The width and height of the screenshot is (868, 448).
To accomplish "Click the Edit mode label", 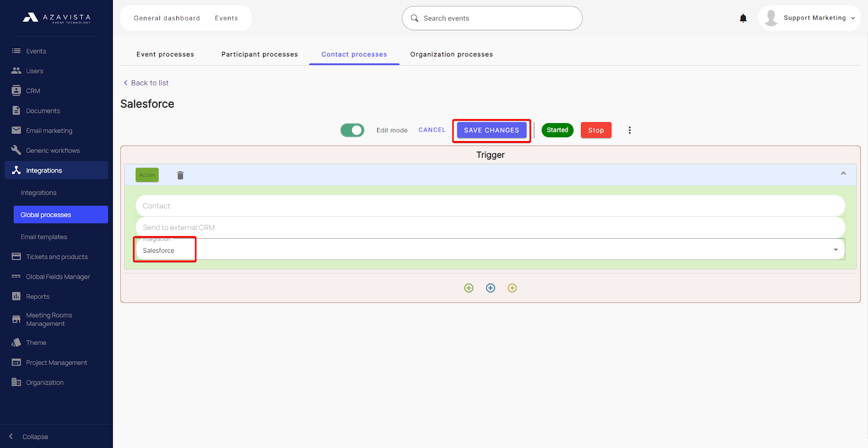I will (392, 130).
